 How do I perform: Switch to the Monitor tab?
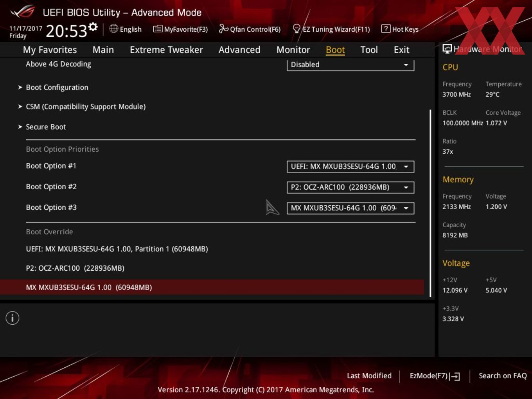click(293, 50)
